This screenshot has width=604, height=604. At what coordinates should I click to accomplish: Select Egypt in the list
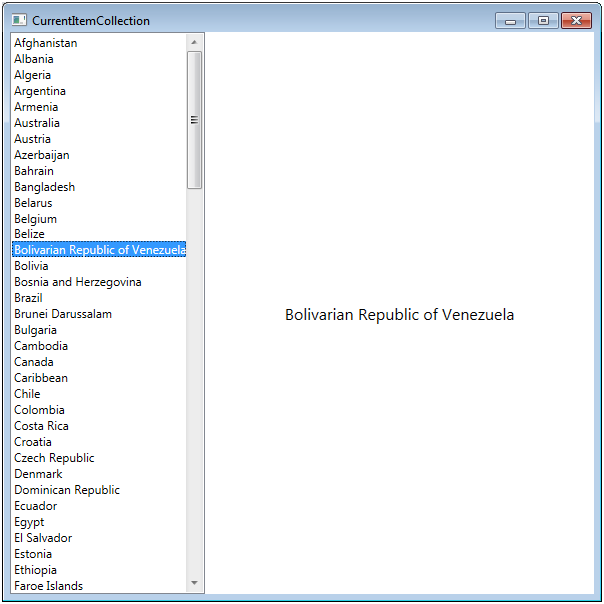(x=99, y=522)
